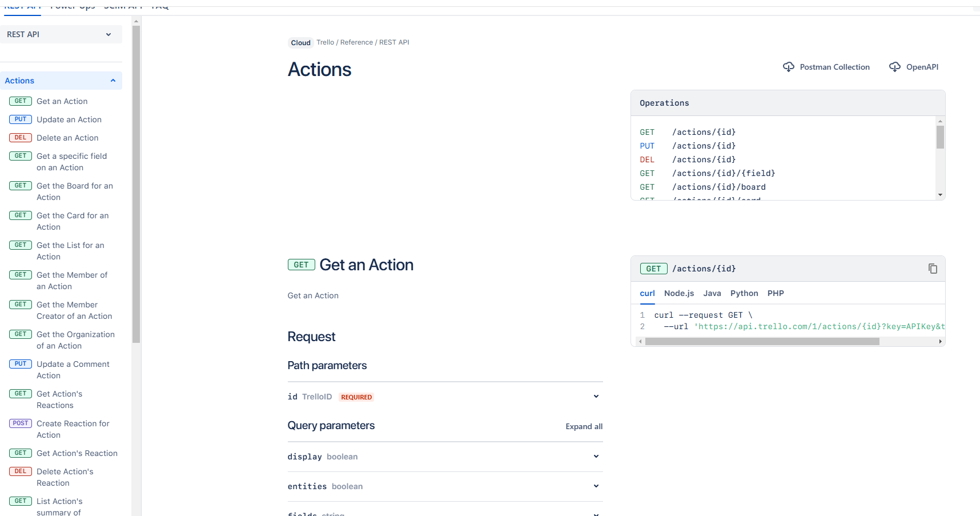Open Create Reaction for Action in sidebar
The width and height of the screenshot is (980, 516).
pyautogui.click(x=73, y=429)
